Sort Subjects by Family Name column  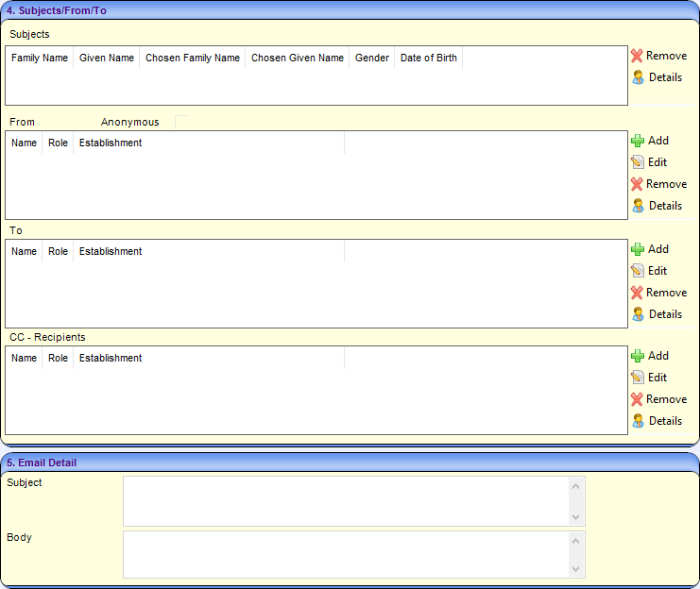pos(40,58)
